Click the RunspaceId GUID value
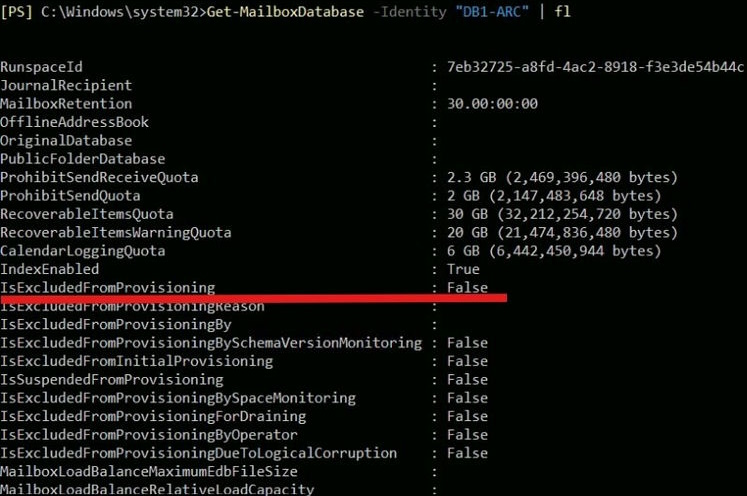 point(594,67)
